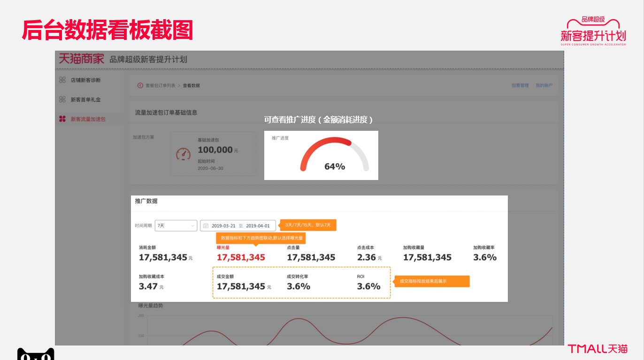644x360 pixels.
Task: Click the 64% 推广进度 gauge
Action: 335,155
